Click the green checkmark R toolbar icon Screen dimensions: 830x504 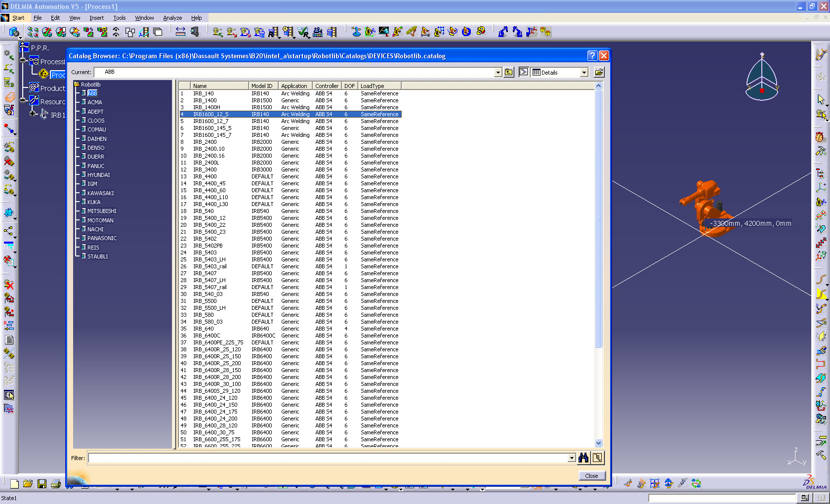click(304, 32)
